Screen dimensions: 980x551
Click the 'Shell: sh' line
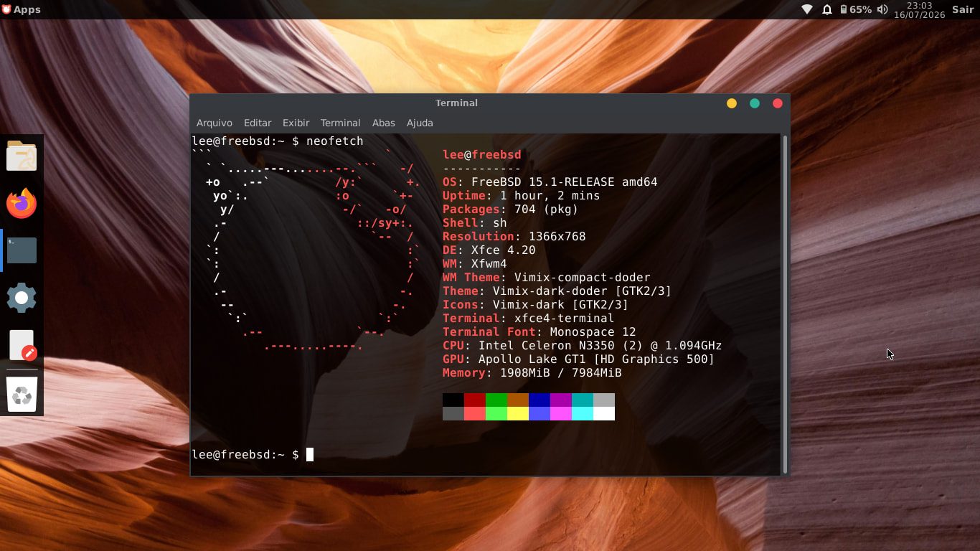475,223
